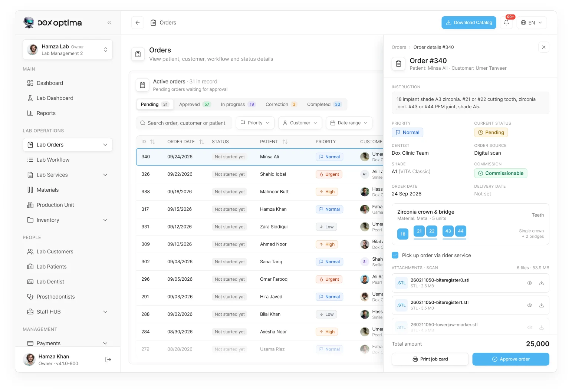Screen dimensions: 572x392
Task: Sort orders by Order Date arrows
Action: [x=202, y=142]
